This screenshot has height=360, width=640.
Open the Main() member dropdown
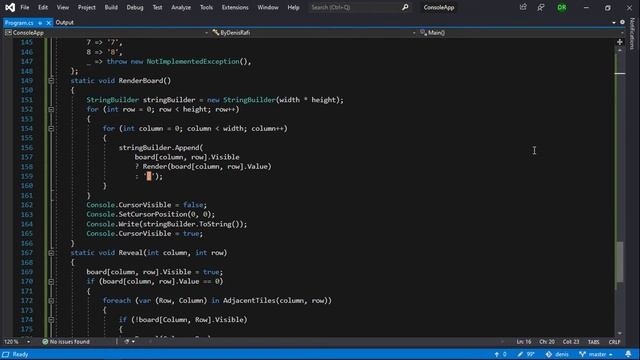521,33
